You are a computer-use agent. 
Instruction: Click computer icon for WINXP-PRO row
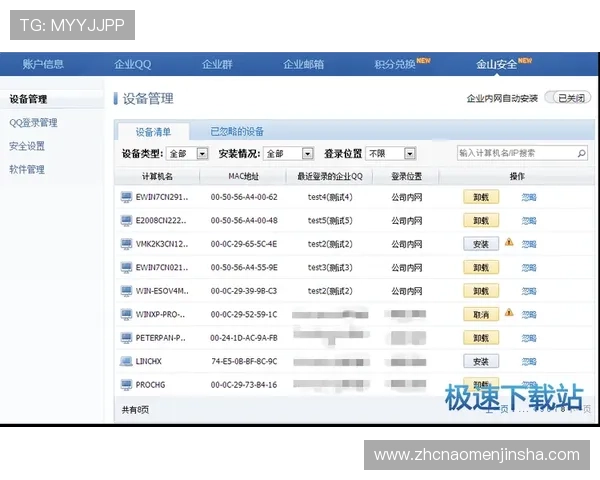126,314
